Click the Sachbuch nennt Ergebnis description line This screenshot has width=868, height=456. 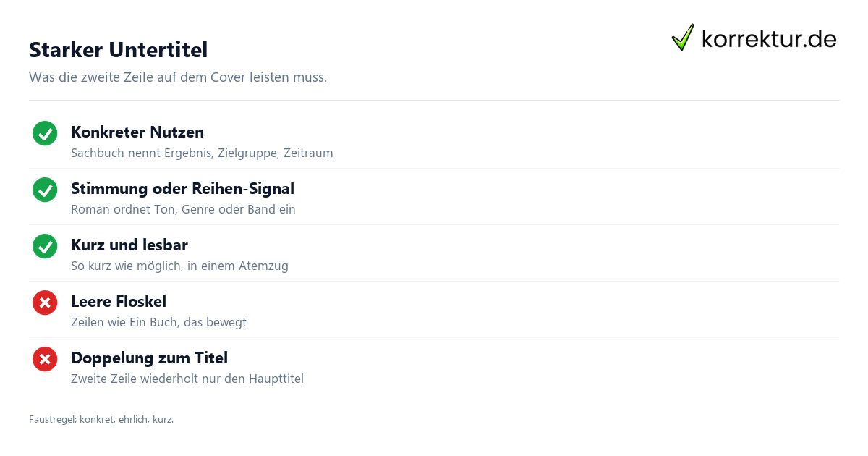[x=202, y=153]
